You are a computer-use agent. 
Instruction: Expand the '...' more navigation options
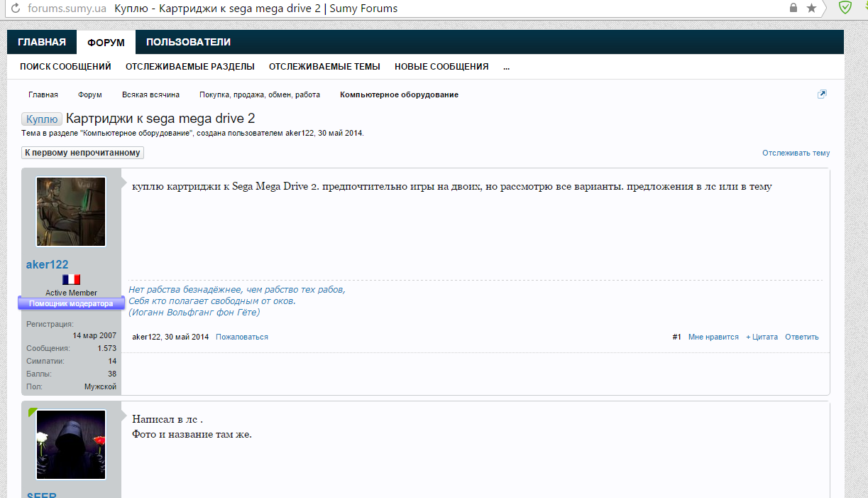(506, 67)
